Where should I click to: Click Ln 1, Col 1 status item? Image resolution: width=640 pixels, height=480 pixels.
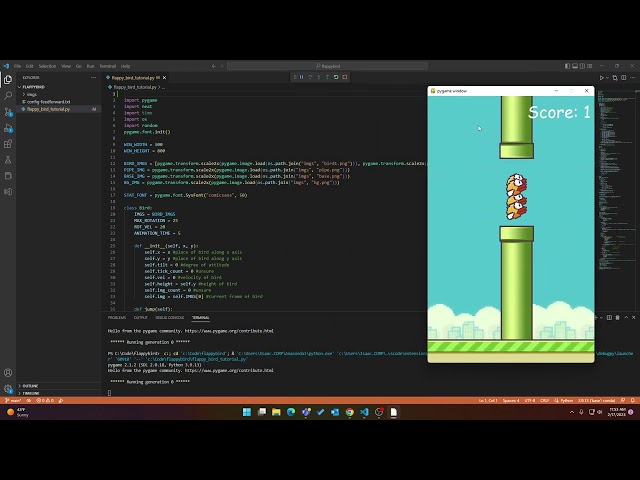(488, 400)
